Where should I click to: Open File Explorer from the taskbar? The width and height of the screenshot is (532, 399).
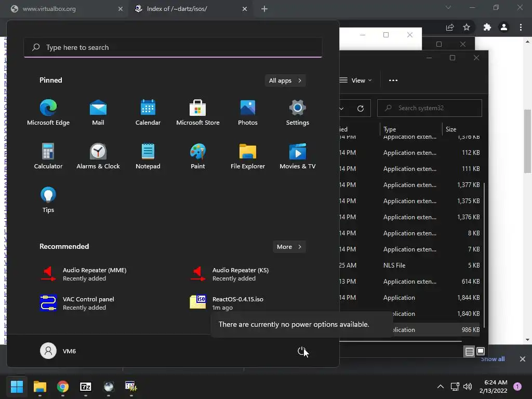(39, 387)
